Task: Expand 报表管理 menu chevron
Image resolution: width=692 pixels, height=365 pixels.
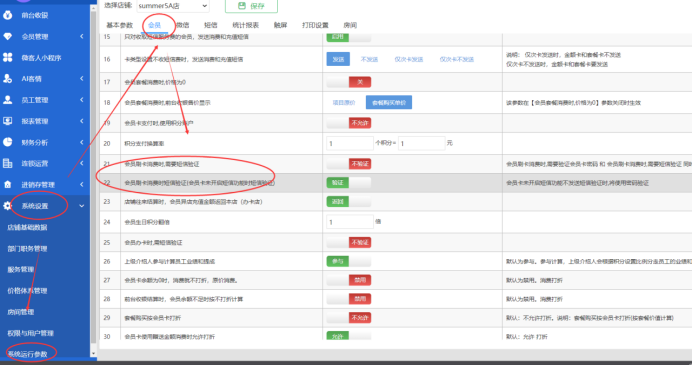Action: pyautogui.click(x=82, y=121)
